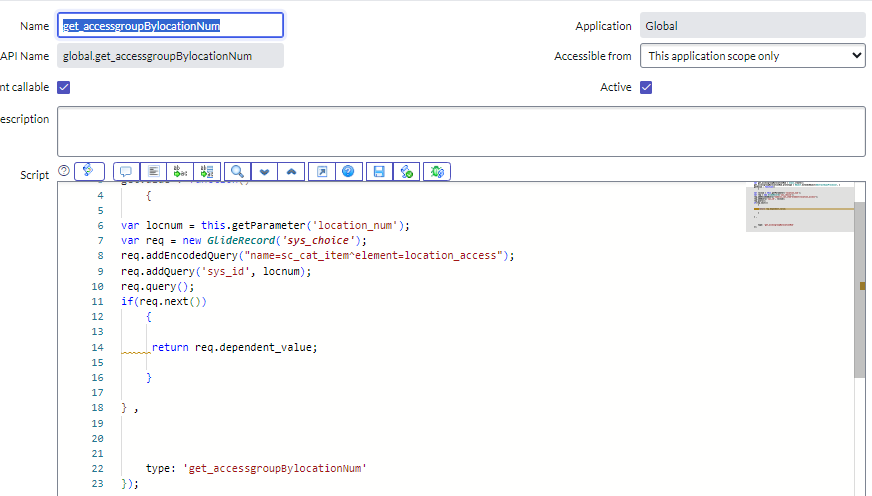The height and width of the screenshot is (496, 872).
Task: Click line number 14 in gutter
Action: click(x=97, y=348)
